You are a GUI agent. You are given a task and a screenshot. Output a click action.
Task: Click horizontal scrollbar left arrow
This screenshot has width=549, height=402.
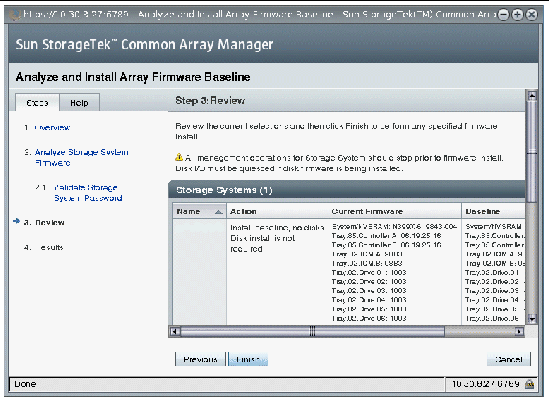coord(175,331)
